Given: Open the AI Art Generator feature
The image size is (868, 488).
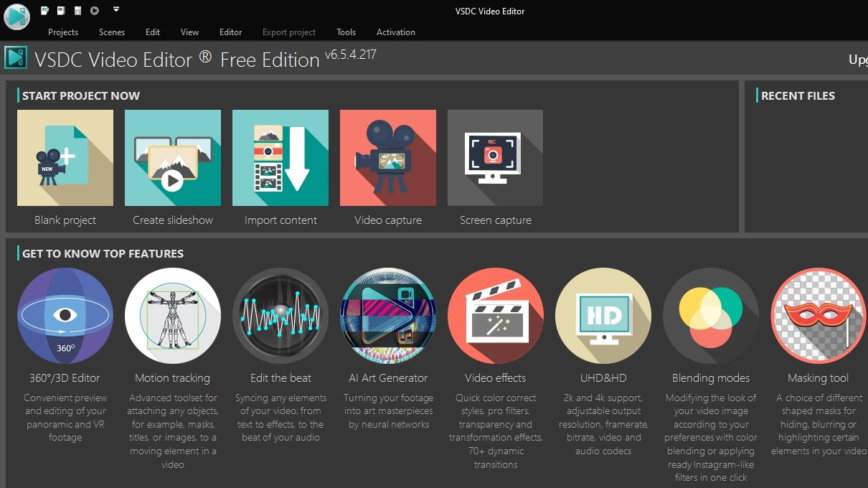Looking at the screenshot, I should click(388, 316).
